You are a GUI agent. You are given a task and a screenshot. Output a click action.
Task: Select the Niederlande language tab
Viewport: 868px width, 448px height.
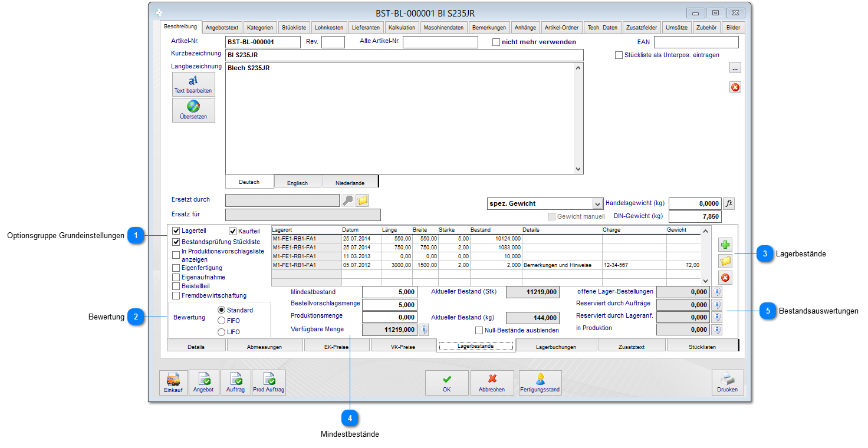click(x=350, y=183)
